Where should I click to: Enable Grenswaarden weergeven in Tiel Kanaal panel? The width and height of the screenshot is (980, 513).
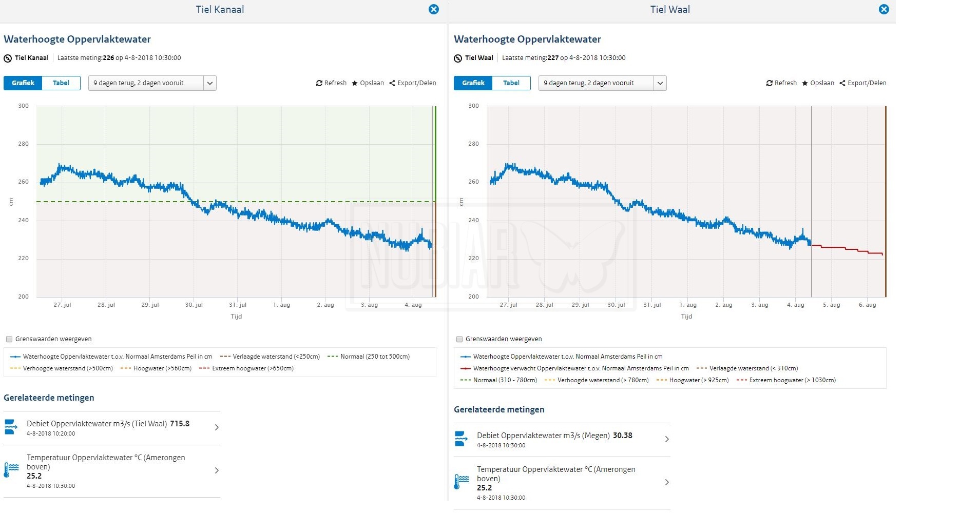click(9, 339)
